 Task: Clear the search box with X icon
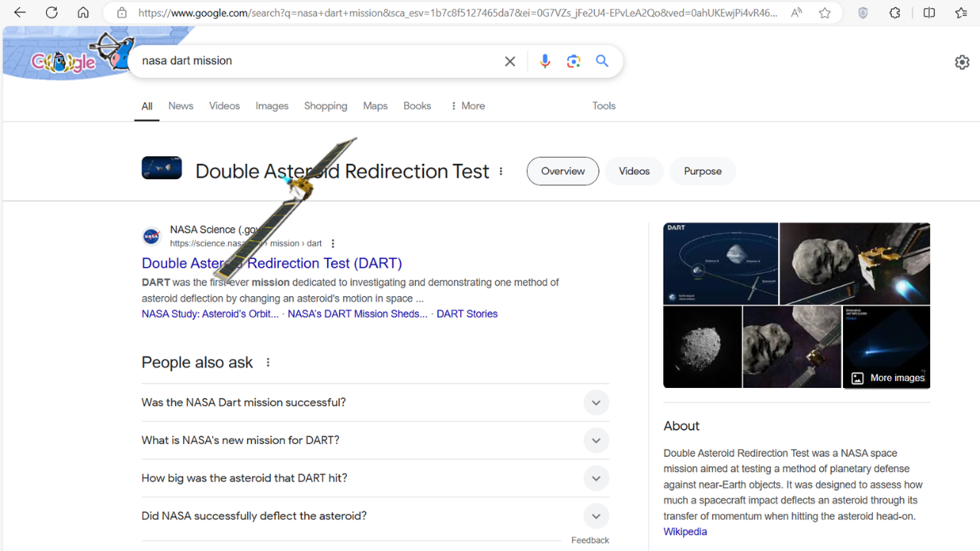pyautogui.click(x=510, y=61)
